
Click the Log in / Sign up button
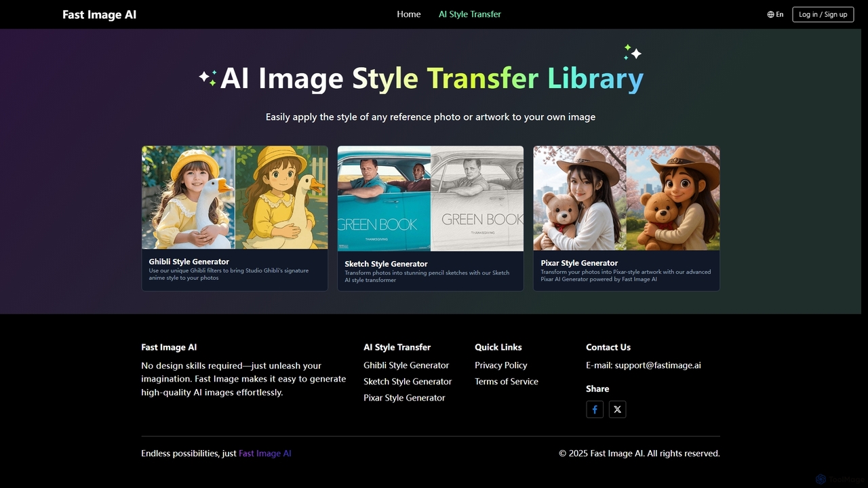point(823,14)
